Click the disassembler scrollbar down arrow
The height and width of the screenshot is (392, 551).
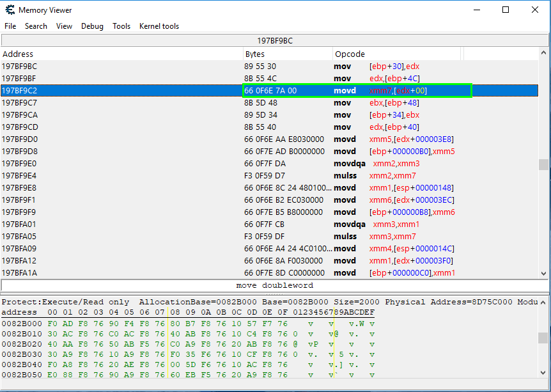[543, 273]
